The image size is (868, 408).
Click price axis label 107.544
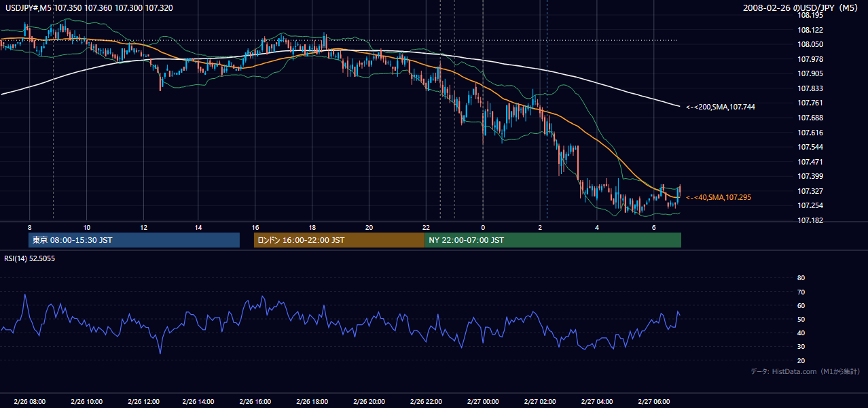(x=810, y=147)
